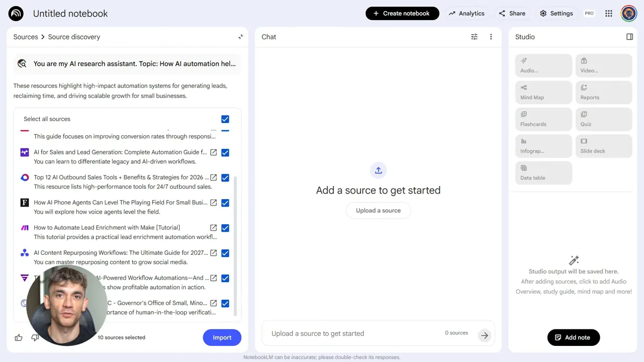The width and height of the screenshot is (644, 362).
Task: Click the Upload a source button
Action: pyautogui.click(x=378, y=211)
